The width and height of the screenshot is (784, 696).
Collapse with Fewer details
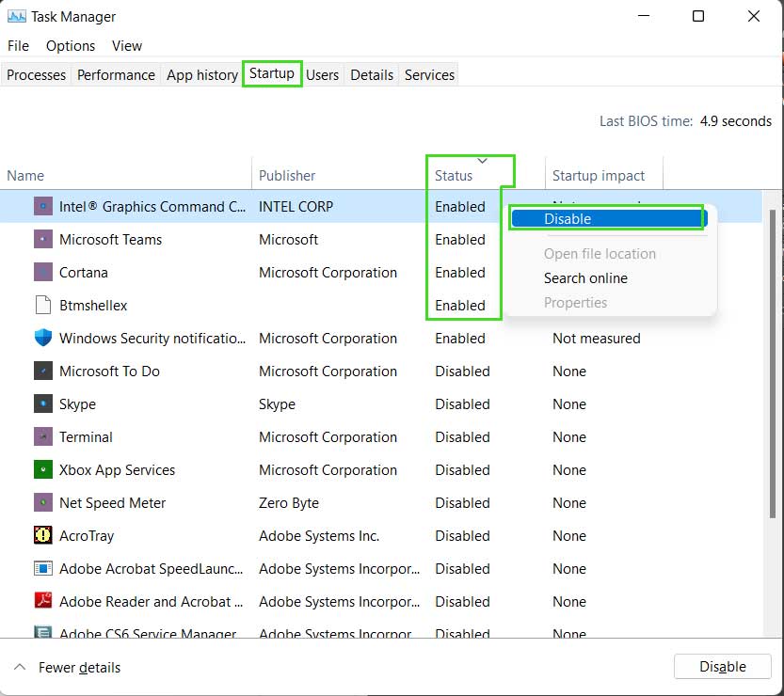pos(68,668)
